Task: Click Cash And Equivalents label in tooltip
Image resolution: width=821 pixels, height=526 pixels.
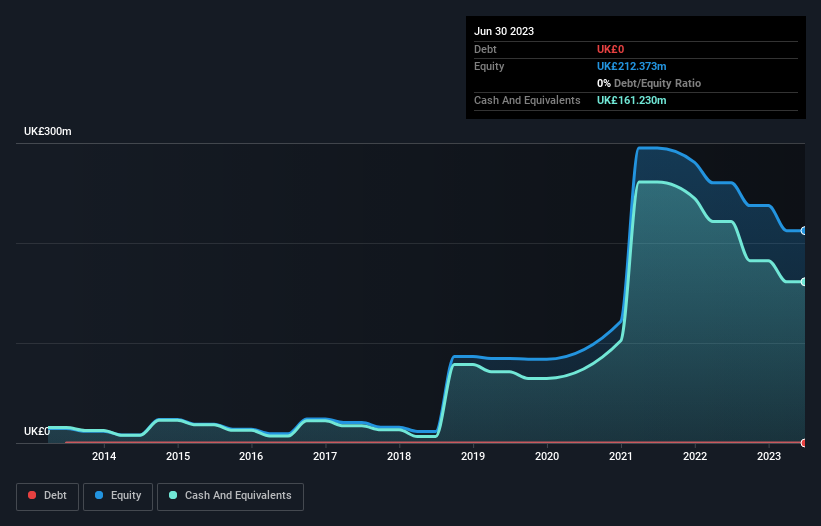Action: click(x=527, y=100)
